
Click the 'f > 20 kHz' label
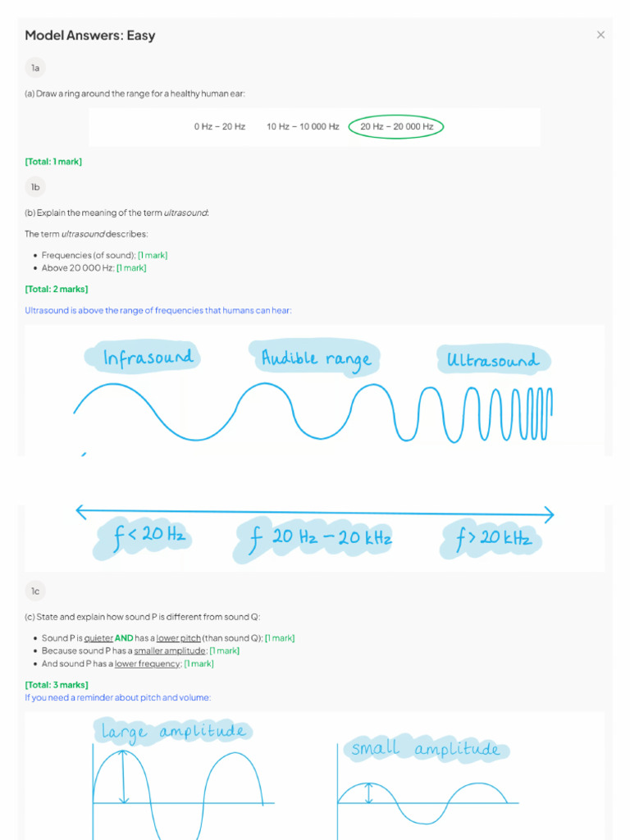[x=491, y=538]
